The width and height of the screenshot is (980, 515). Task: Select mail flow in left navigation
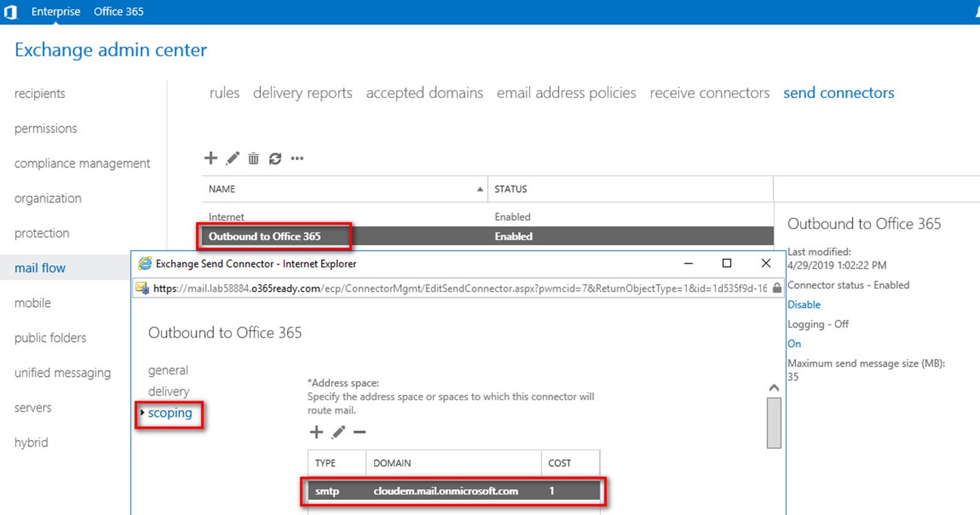click(x=40, y=268)
